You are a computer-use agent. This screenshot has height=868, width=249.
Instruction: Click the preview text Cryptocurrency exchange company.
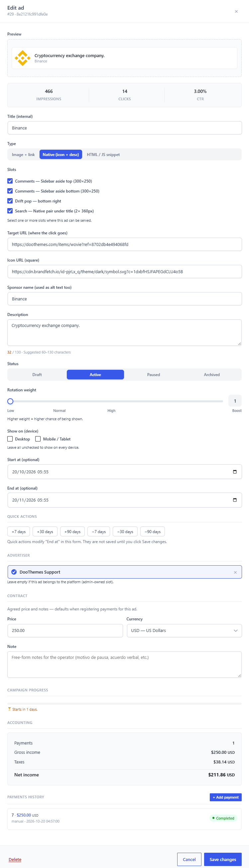[x=69, y=55]
